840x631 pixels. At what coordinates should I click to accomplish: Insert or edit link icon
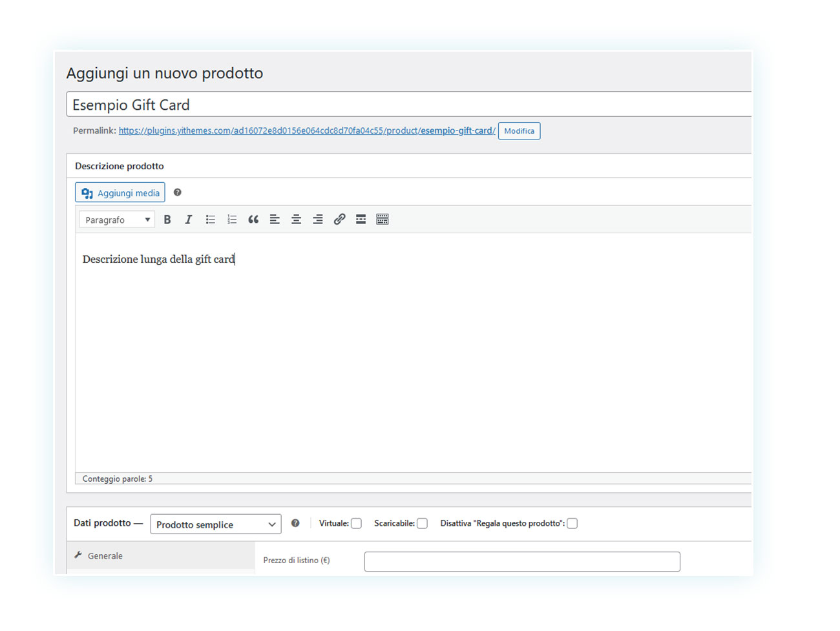[339, 220]
